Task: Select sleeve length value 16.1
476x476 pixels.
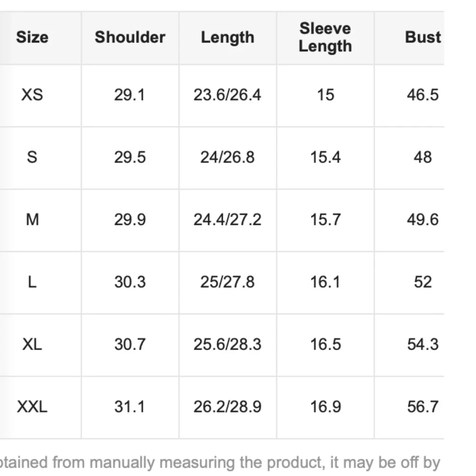Action: [326, 282]
